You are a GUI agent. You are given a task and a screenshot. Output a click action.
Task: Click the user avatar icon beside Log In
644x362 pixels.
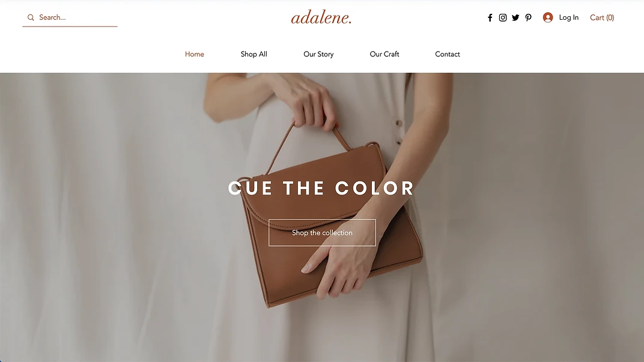tap(547, 17)
